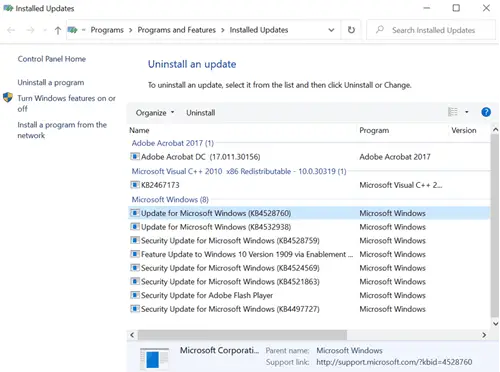Click the vertical scrollbar thumb

(495, 226)
